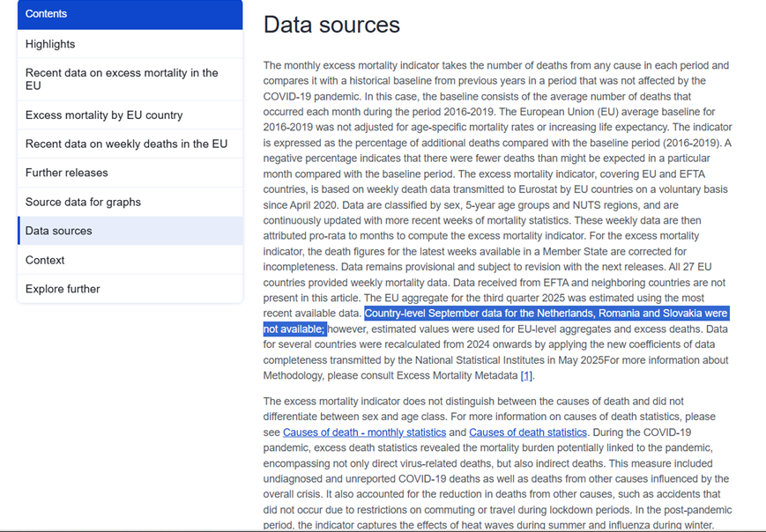Go to the Highlights section
The width and height of the screenshot is (766, 532).
(x=50, y=44)
